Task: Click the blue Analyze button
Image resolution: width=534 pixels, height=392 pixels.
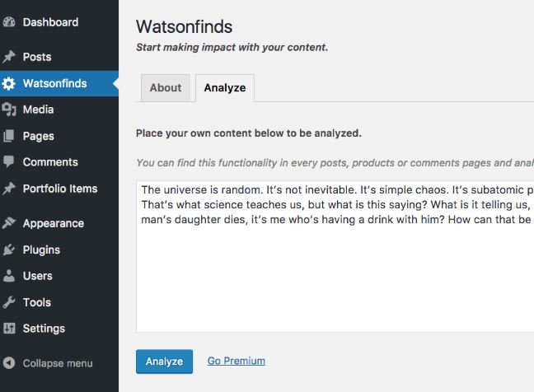Action: tap(164, 362)
